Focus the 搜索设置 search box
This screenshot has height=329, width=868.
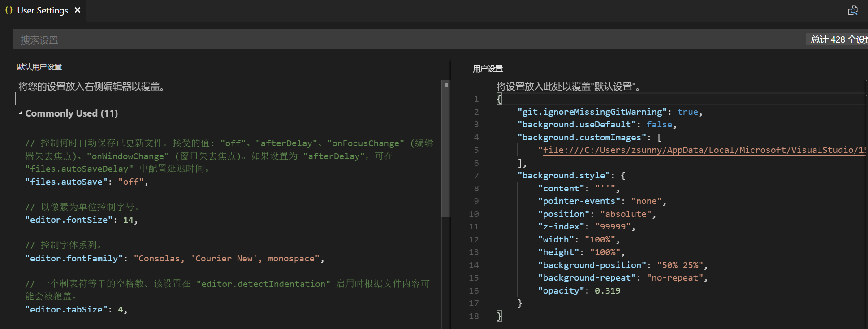point(440,39)
